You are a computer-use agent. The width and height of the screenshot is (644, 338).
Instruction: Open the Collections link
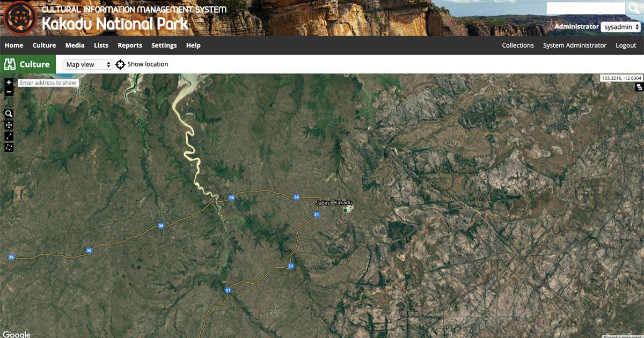(x=518, y=46)
